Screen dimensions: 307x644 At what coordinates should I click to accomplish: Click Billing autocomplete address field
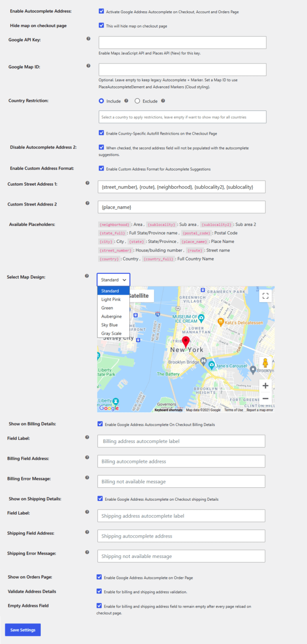(x=181, y=461)
